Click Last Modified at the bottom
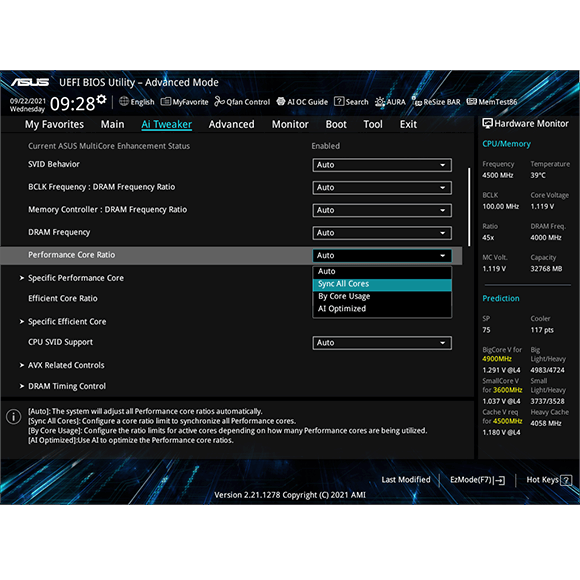Screen dimensions: 580x580 [406, 480]
